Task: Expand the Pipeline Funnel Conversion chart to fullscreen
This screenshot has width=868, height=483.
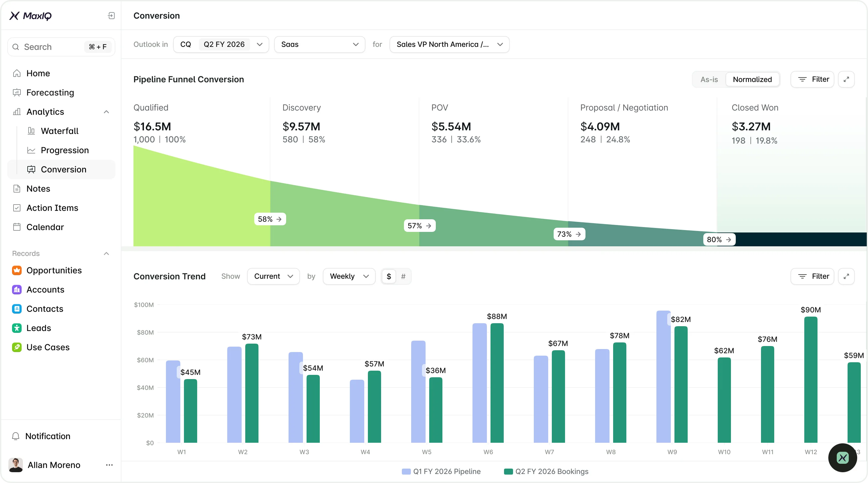Action: 846,80
